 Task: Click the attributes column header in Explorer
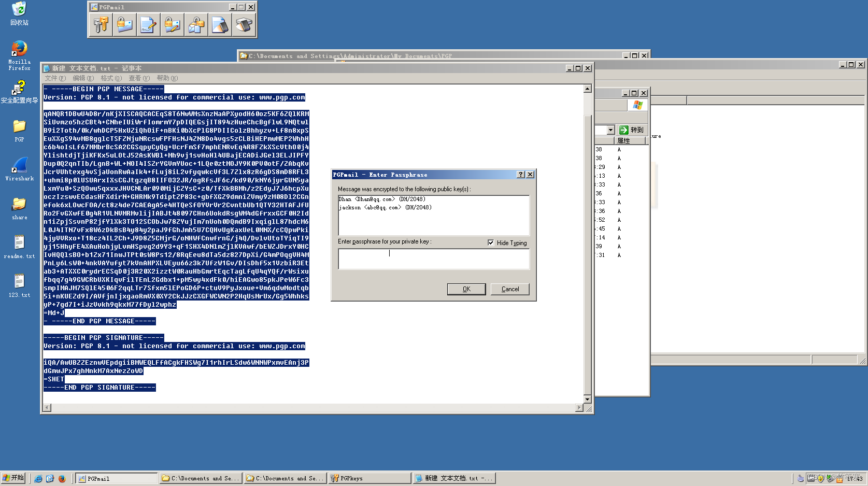[630, 141]
